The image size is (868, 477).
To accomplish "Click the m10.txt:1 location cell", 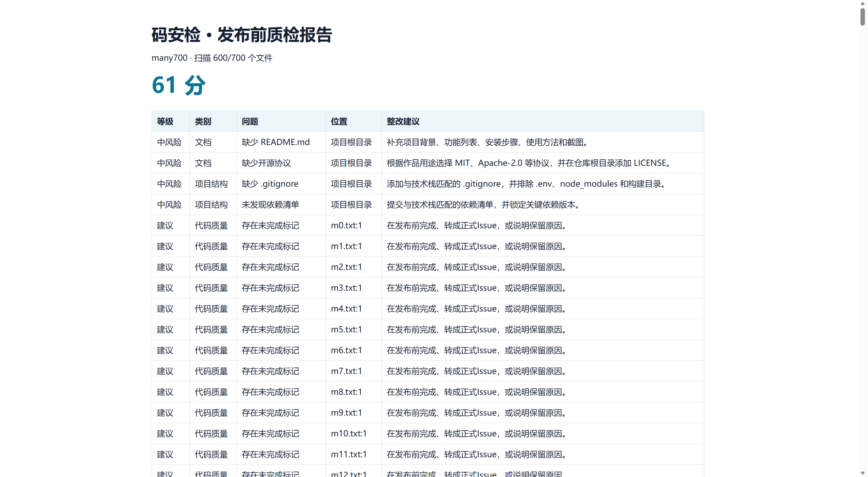I will (353, 433).
